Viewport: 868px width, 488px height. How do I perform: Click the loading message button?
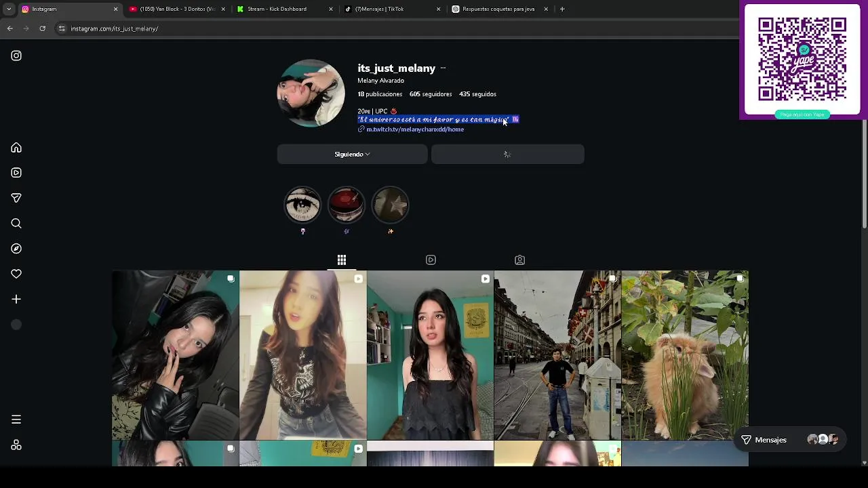507,154
